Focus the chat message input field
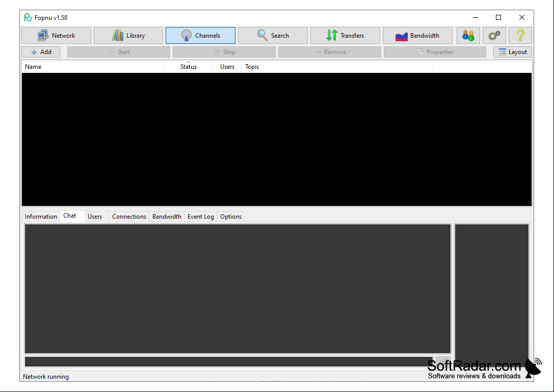The width and height of the screenshot is (554, 392). click(x=229, y=361)
